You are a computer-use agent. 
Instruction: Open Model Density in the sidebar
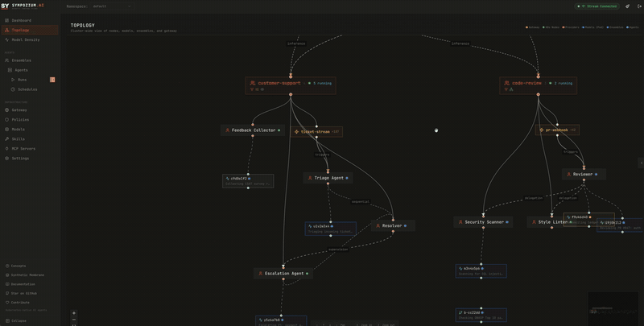point(30,39)
